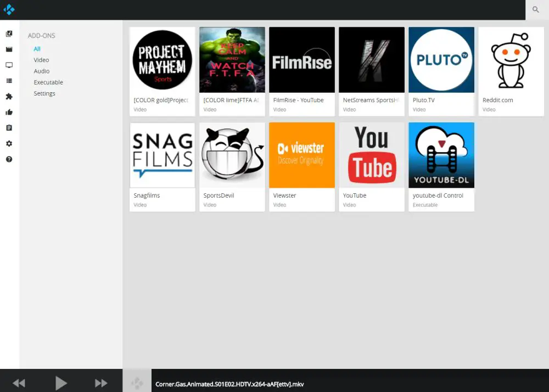Click the '[COLOR gold]Project' title text
The height and width of the screenshot is (392, 549).
pyautogui.click(x=161, y=100)
